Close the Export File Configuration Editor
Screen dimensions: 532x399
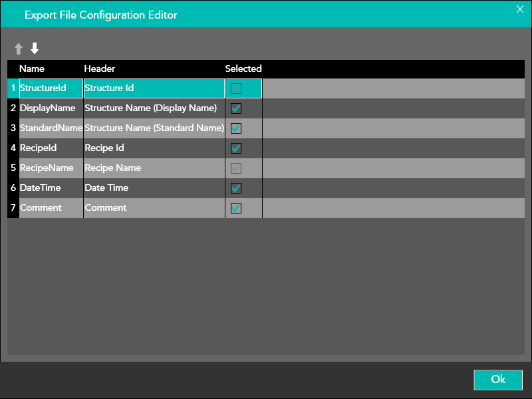click(520, 9)
